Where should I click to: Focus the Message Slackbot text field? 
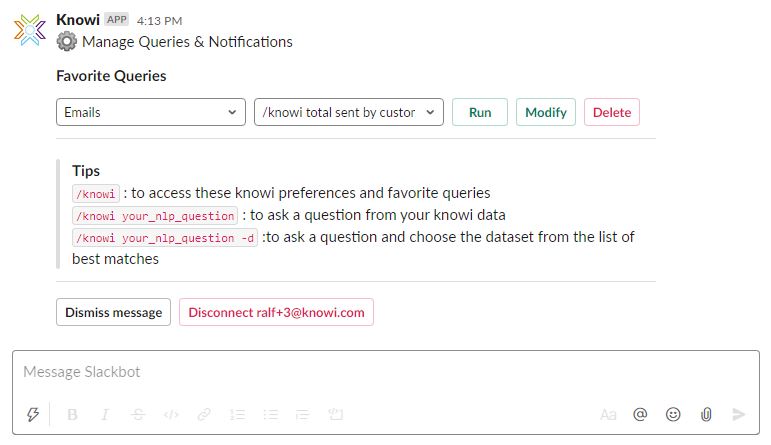click(x=385, y=372)
